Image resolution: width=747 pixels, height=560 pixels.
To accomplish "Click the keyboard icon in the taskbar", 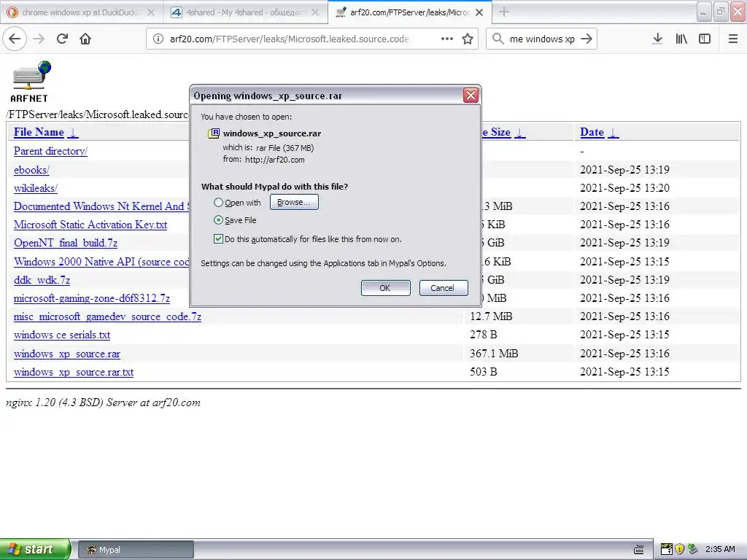I will (638, 549).
